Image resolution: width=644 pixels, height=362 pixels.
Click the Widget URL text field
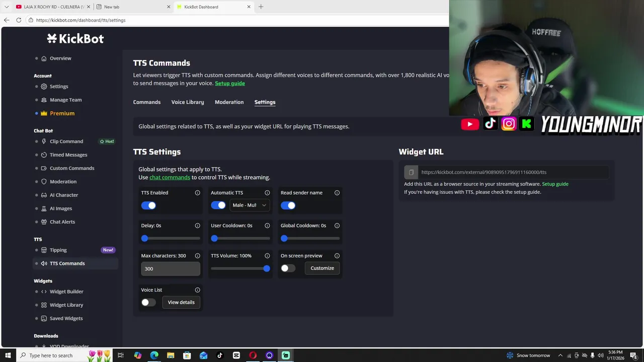tap(513, 172)
